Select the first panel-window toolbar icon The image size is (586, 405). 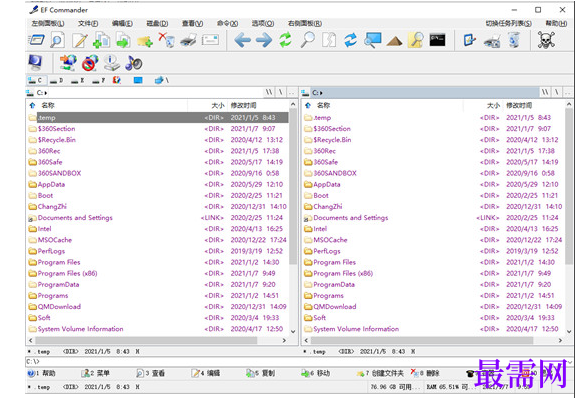click(x=36, y=40)
